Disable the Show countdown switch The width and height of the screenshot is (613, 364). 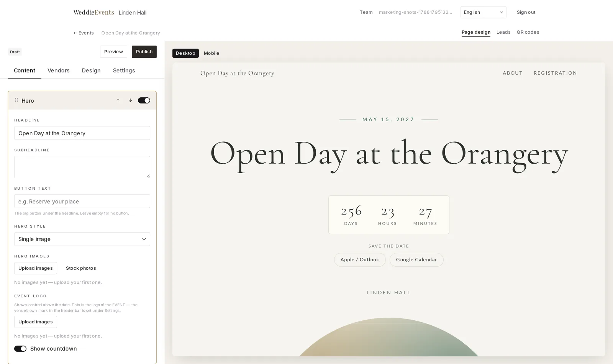click(x=20, y=349)
